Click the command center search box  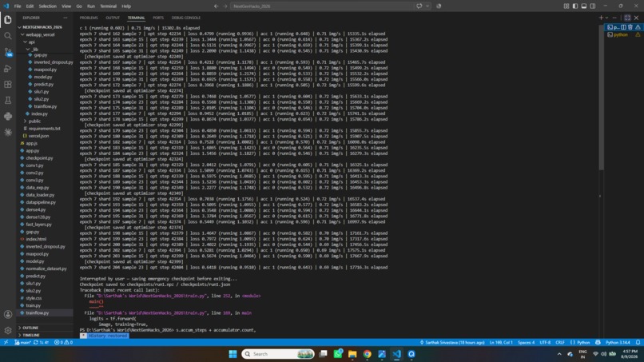(x=321, y=6)
